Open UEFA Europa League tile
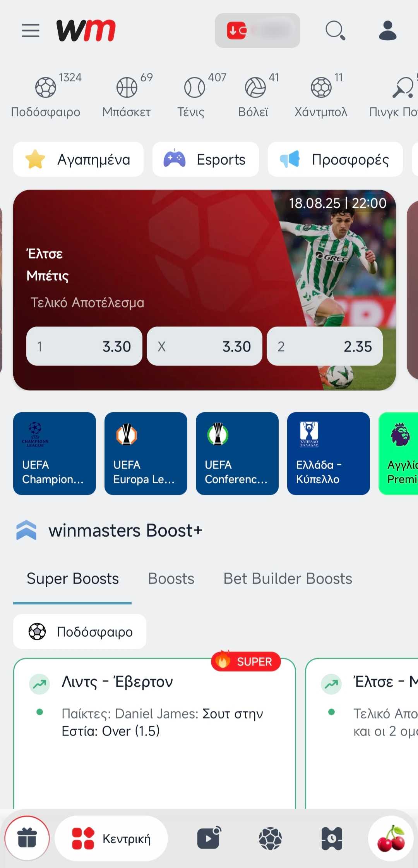The image size is (418, 868). pos(146,453)
